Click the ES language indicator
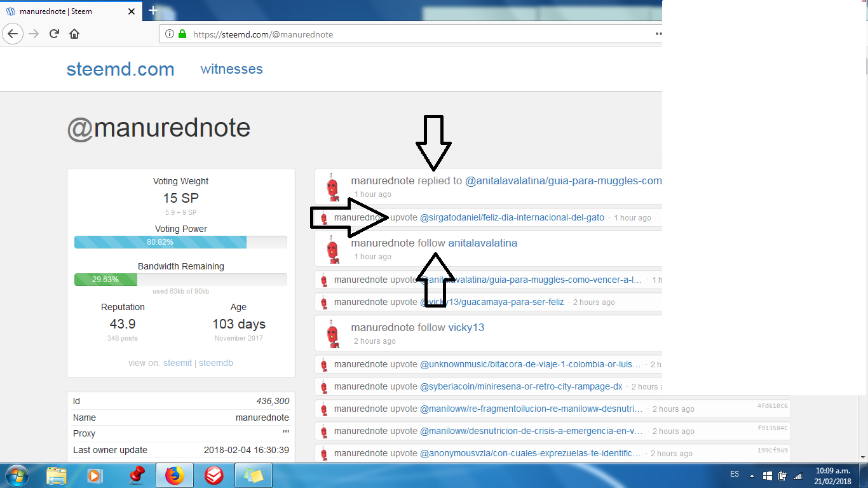The image size is (868, 488). (x=735, y=475)
